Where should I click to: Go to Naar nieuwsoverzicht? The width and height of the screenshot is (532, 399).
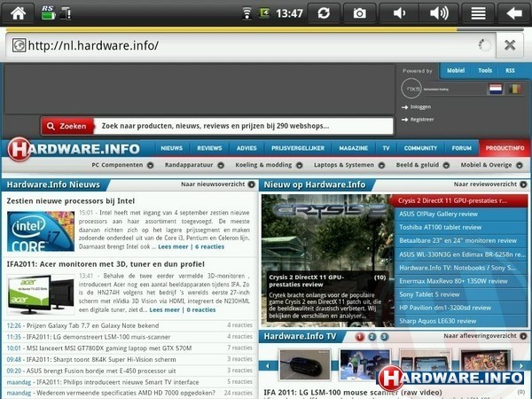tap(218, 184)
